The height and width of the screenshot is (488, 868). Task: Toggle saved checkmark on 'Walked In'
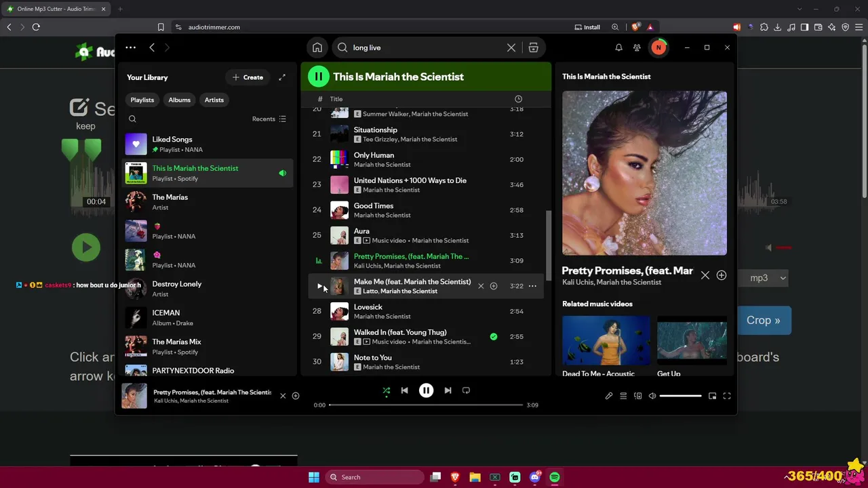pos(494,337)
